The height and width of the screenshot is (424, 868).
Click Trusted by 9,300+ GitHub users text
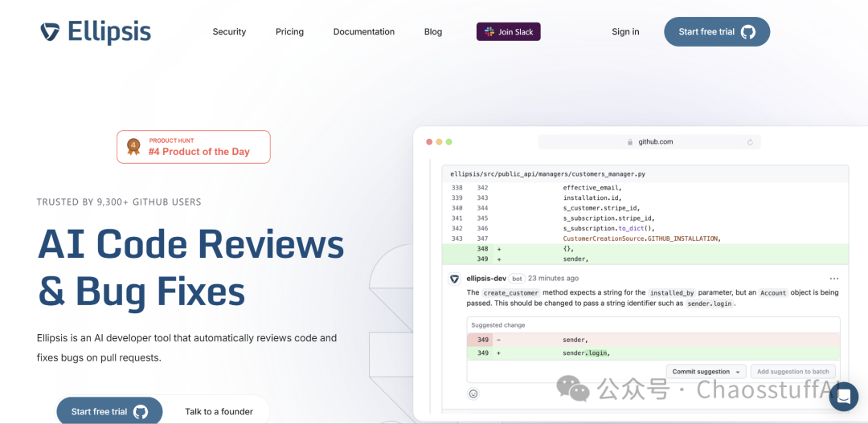[119, 202]
